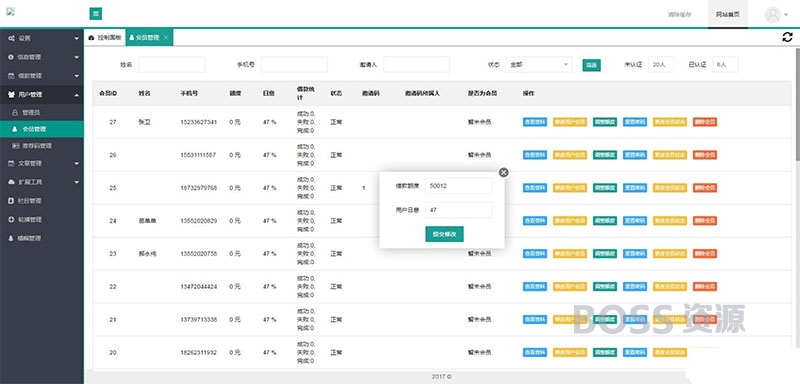Viewport: 800px width, 384px height.
Task: Click phone number 18262311932 in row 20
Action: pos(198,352)
